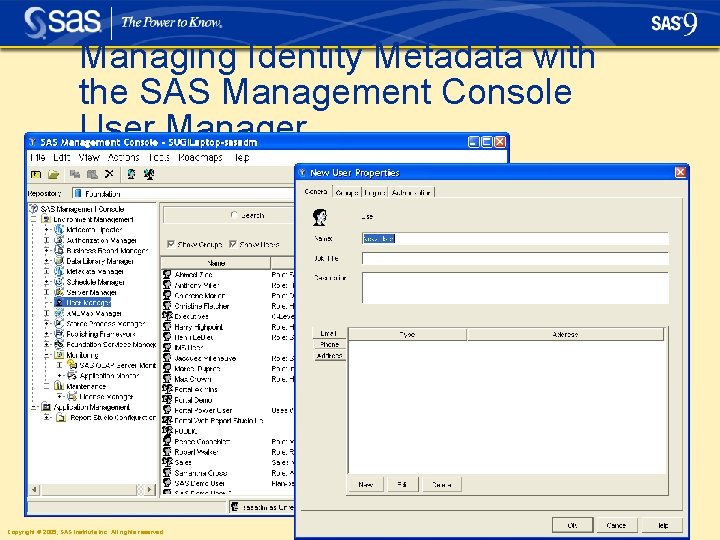Click Harry Highpoint's user icon
The height and width of the screenshot is (540, 720).
(167, 327)
